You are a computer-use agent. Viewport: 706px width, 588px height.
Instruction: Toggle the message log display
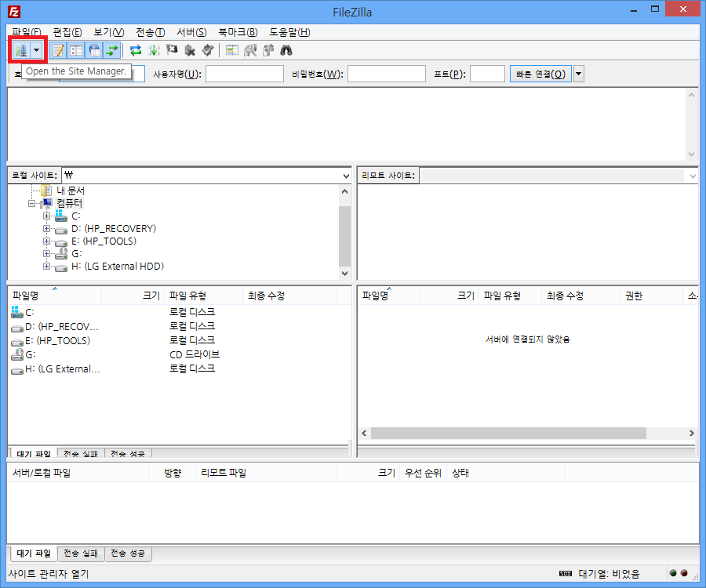point(58,50)
